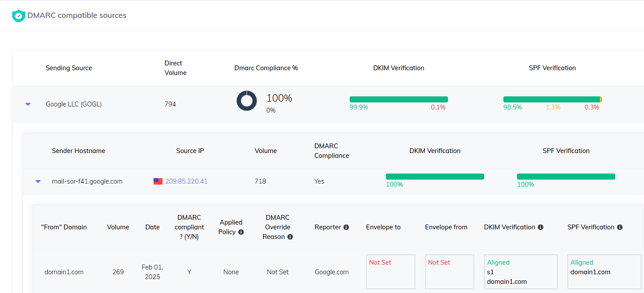The image size is (644, 293).
Task: Click Google LLC SPF Verification progress bar
Action: (552, 99)
